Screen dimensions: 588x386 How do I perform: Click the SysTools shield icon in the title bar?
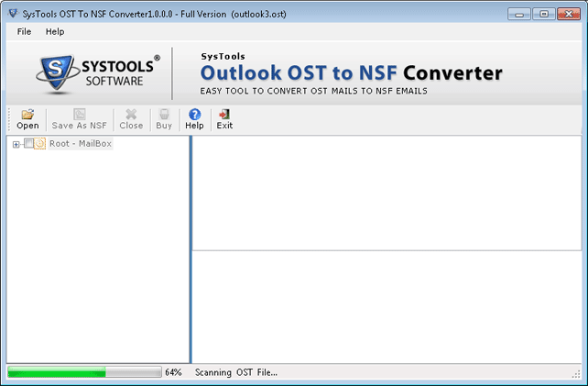(x=13, y=14)
